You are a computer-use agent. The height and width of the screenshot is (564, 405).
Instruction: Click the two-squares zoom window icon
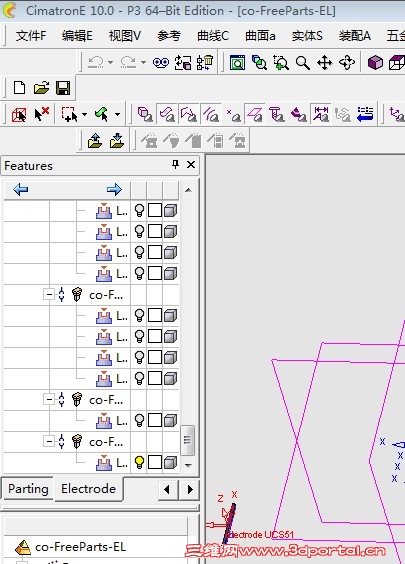[259, 63]
